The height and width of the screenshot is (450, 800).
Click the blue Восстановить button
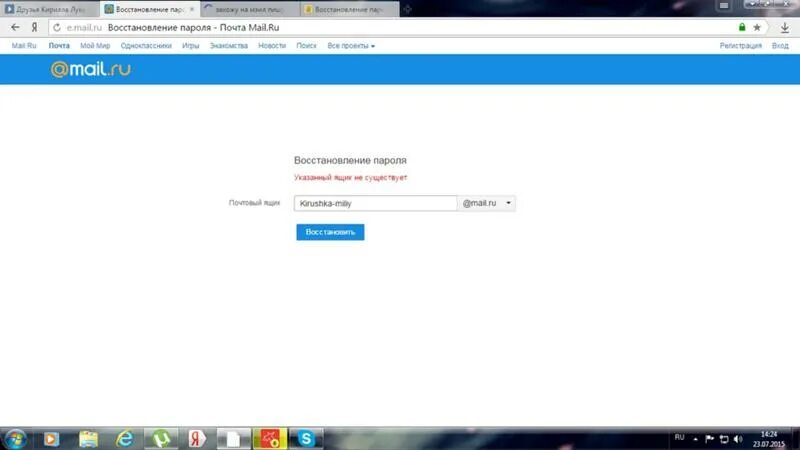pos(330,232)
